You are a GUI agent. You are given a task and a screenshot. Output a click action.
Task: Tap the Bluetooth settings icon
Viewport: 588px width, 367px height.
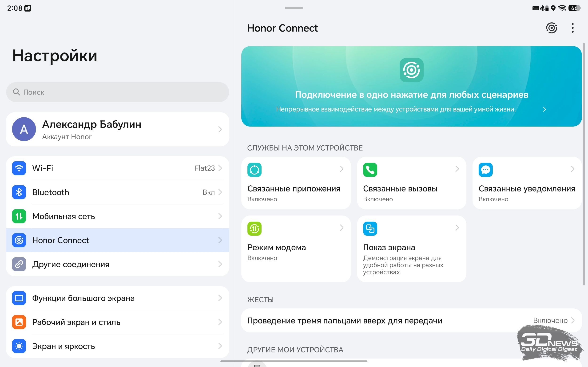[19, 192]
